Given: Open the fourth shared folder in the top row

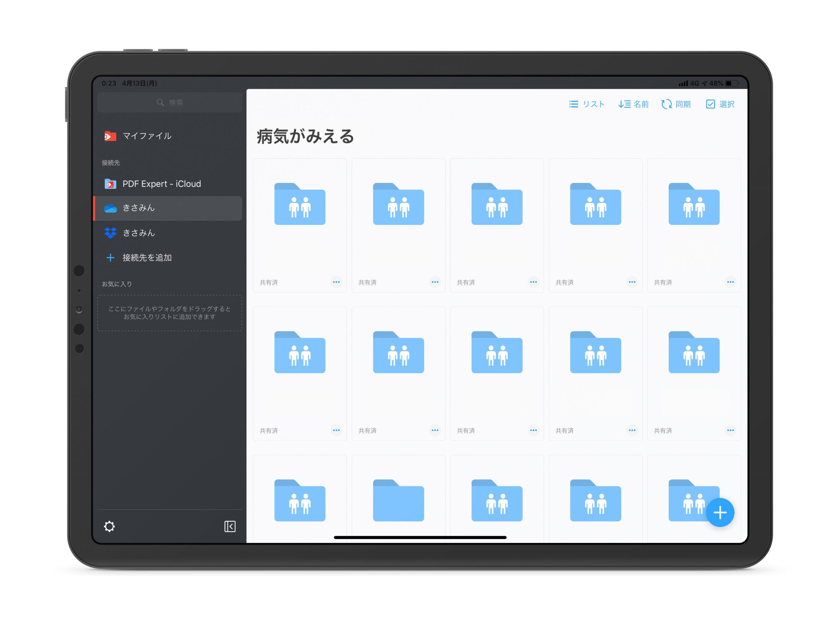Looking at the screenshot, I should click(x=596, y=204).
